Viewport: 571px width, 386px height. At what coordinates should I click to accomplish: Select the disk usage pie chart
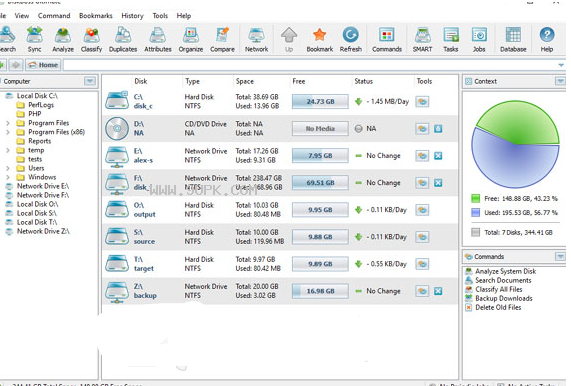coord(515,144)
